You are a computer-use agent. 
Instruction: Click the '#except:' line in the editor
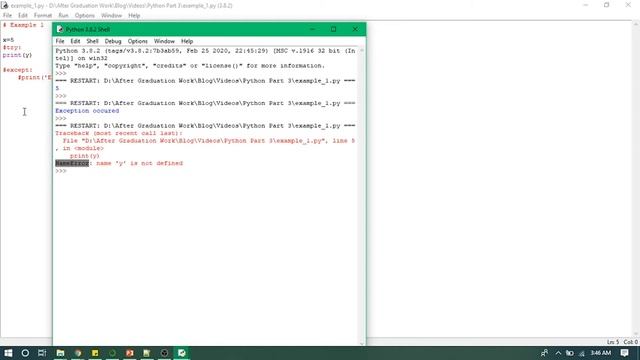[x=18, y=70]
